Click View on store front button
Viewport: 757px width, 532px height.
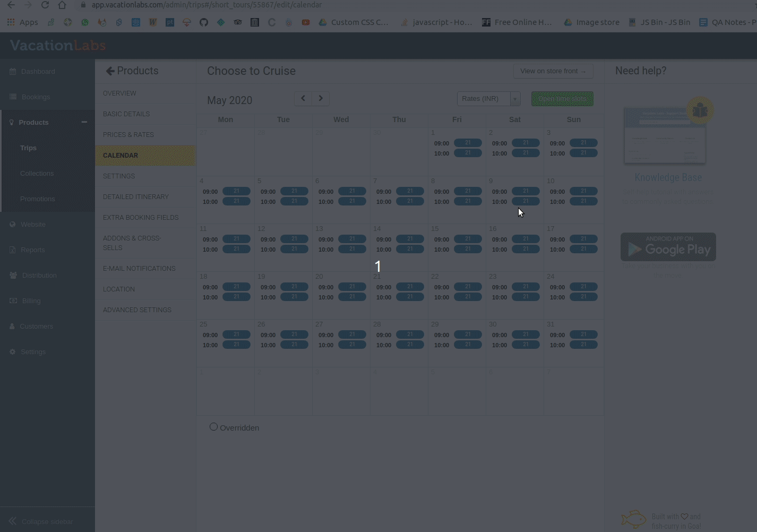553,71
